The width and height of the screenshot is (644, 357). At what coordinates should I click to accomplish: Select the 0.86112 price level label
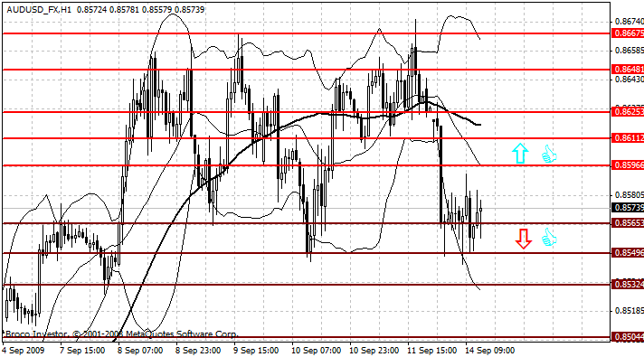(628, 138)
